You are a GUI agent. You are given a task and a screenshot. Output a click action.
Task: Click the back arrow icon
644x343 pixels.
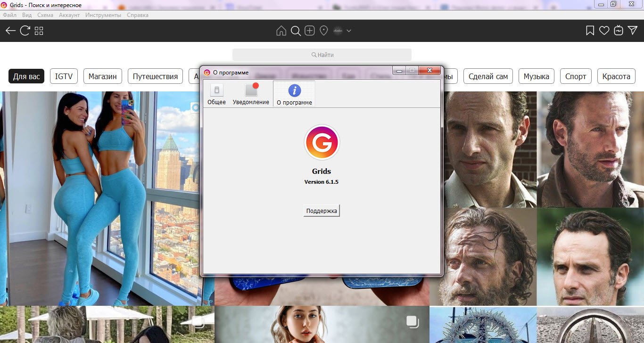pos(10,31)
